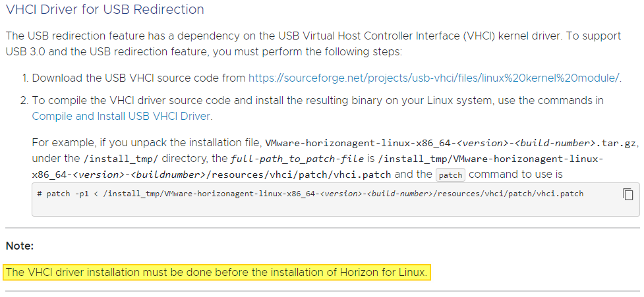Click the "#" prompt at the code block start
The height and width of the screenshot is (297, 644).
click(40, 194)
